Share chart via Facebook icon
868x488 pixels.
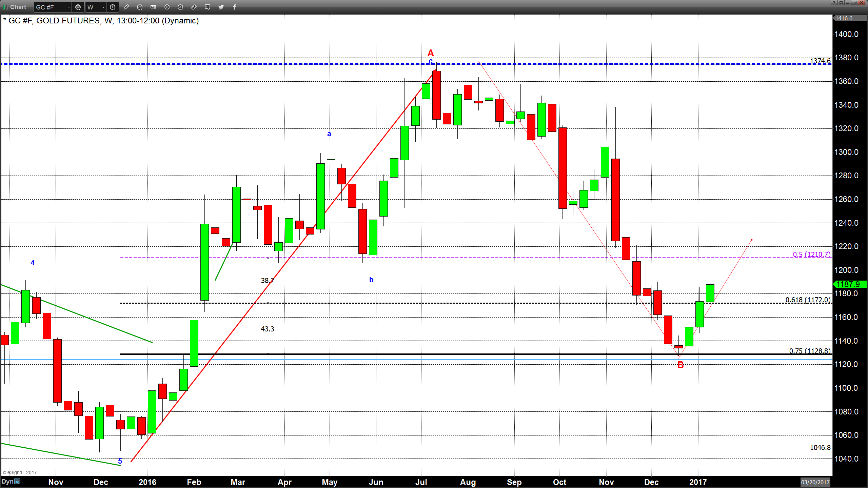coord(235,7)
